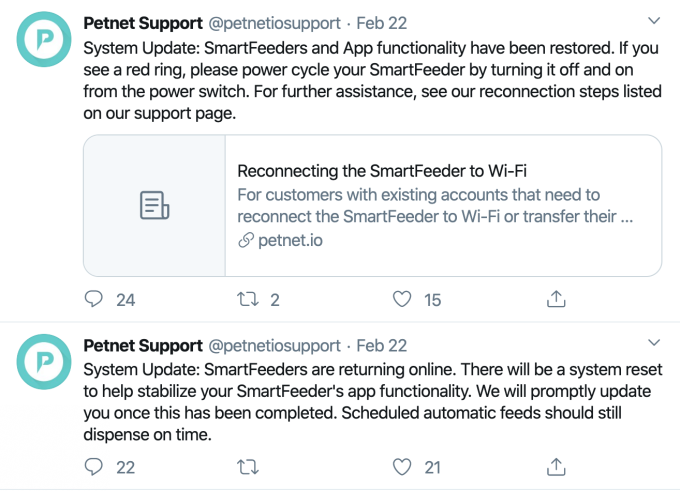680x491 pixels.
Task: Reply to the restored functionality tweet
Action: [x=93, y=299]
